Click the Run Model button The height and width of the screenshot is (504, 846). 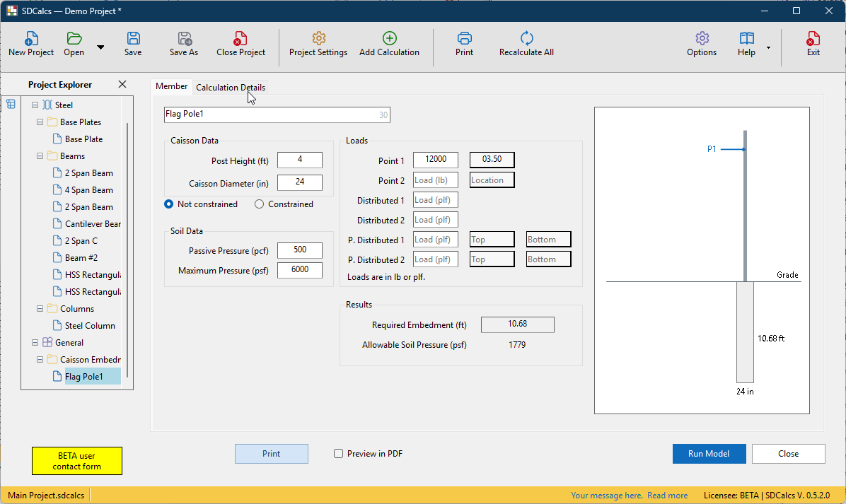(709, 454)
